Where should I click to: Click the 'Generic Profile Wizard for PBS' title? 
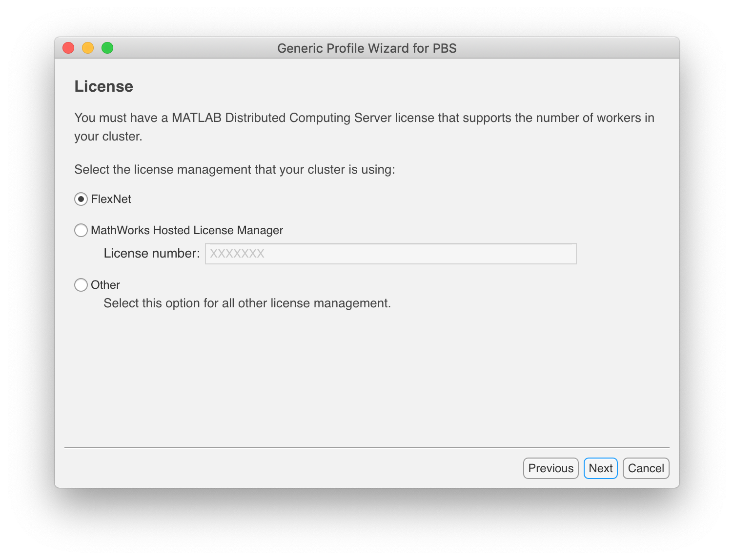click(367, 48)
